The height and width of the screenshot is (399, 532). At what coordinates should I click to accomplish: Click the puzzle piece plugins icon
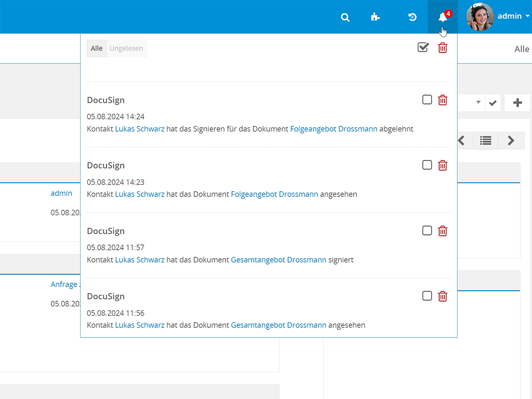pyautogui.click(x=375, y=17)
